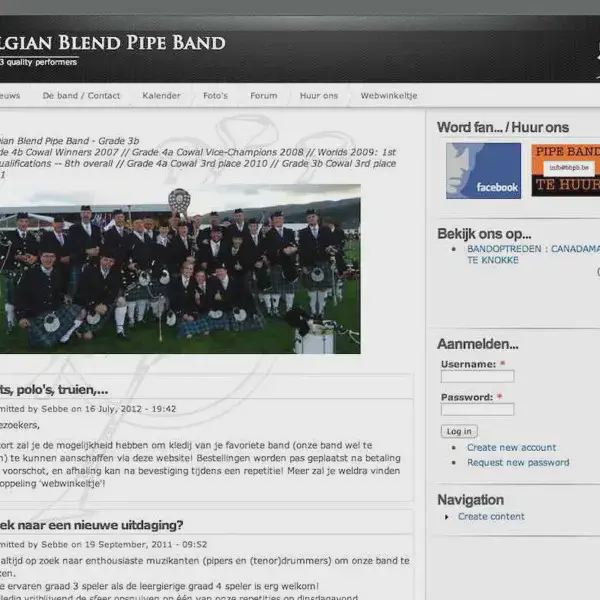Click the Aanmelden... heading
This screenshot has width=600, height=600.
click(x=478, y=344)
